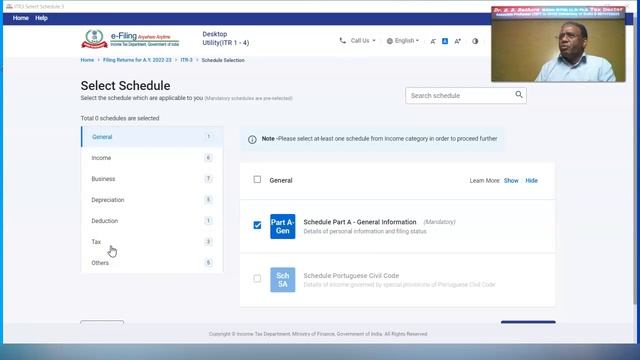640x360 pixels.
Task: Open the English language dropdown
Action: 407,40
